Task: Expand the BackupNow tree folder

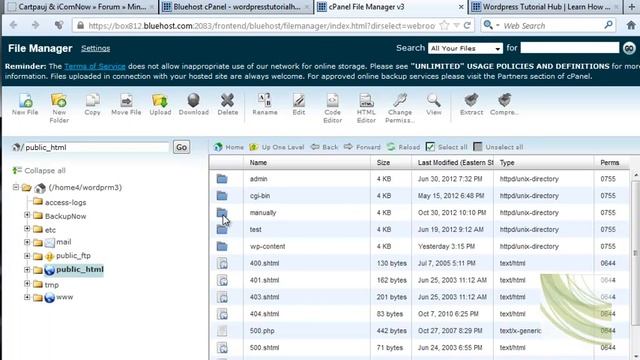Action: (x=27, y=215)
